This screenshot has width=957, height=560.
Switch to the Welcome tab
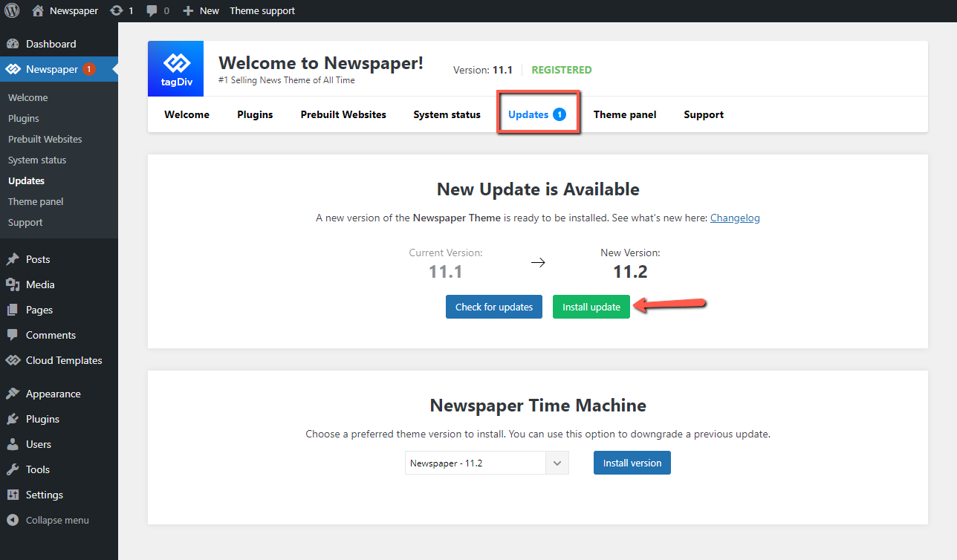click(x=186, y=114)
